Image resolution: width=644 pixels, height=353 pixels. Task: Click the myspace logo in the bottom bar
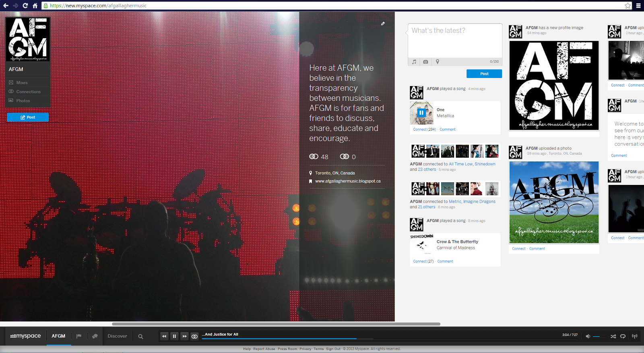pyautogui.click(x=25, y=336)
